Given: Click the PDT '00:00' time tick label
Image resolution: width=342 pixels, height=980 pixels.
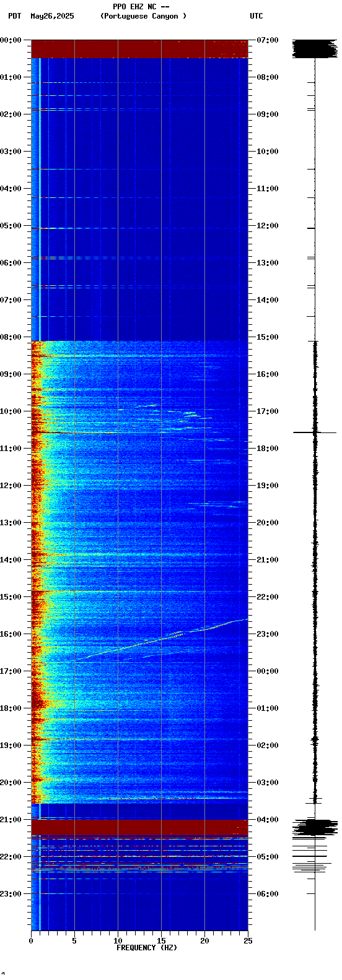Looking at the screenshot, I should 11,40.
